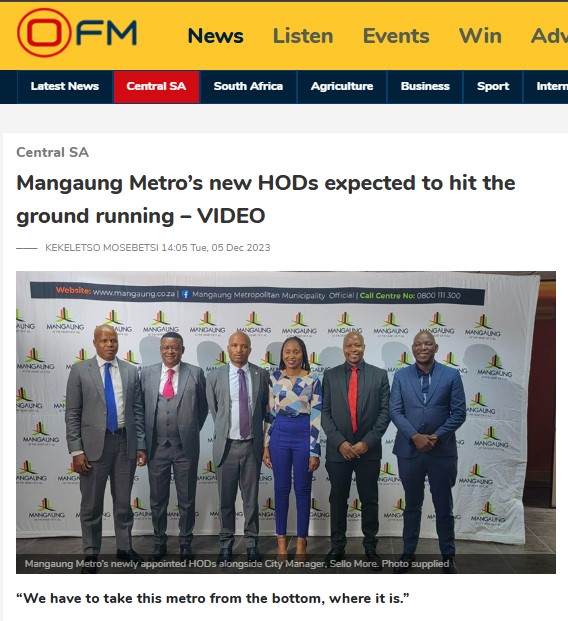Select the Latest News tab
Screen dimensions: 568x621
pyautogui.click(x=65, y=87)
